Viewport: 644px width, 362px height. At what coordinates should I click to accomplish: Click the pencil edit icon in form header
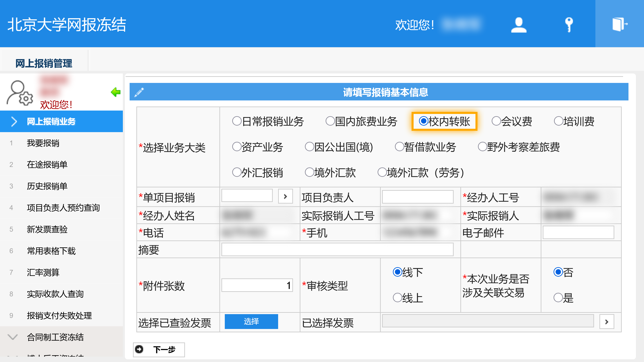[139, 92]
